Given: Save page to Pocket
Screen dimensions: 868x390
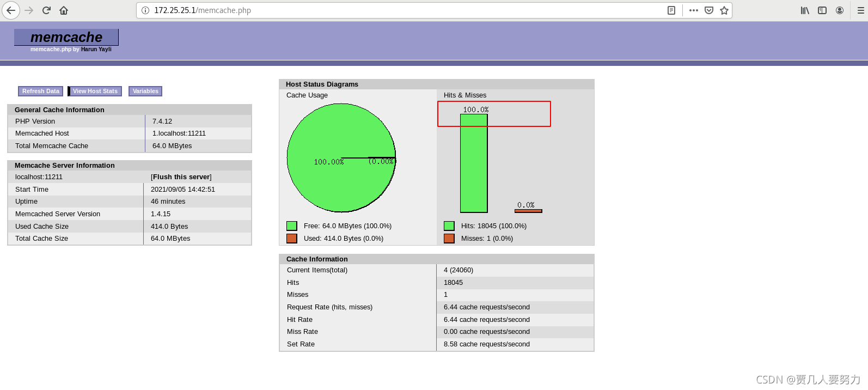Looking at the screenshot, I should (x=709, y=10).
